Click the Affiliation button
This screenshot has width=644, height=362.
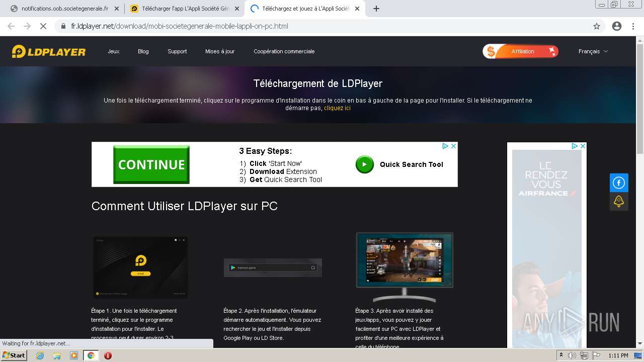point(521,51)
